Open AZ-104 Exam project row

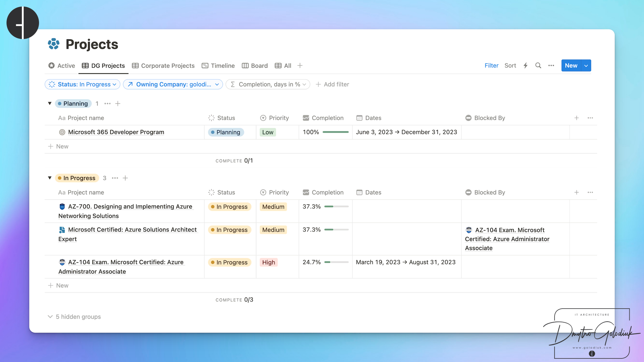pyautogui.click(x=121, y=267)
